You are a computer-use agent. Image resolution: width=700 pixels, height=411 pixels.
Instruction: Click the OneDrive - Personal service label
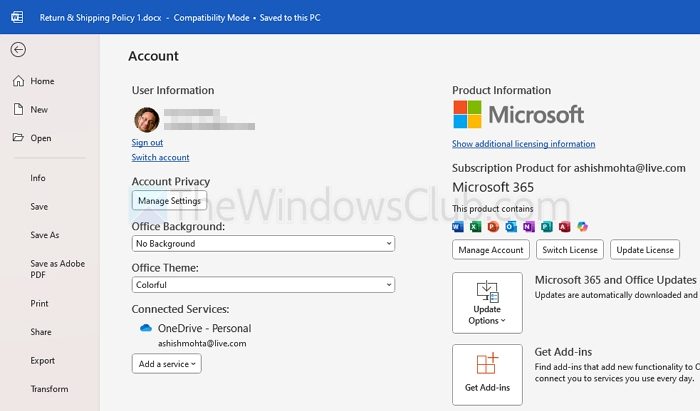point(204,328)
